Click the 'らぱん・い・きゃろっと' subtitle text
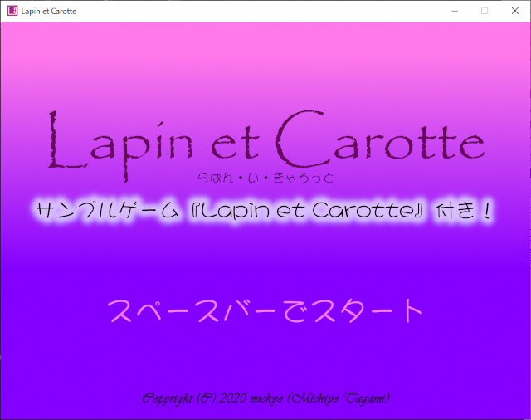The height and width of the screenshot is (420, 531). tap(265, 178)
